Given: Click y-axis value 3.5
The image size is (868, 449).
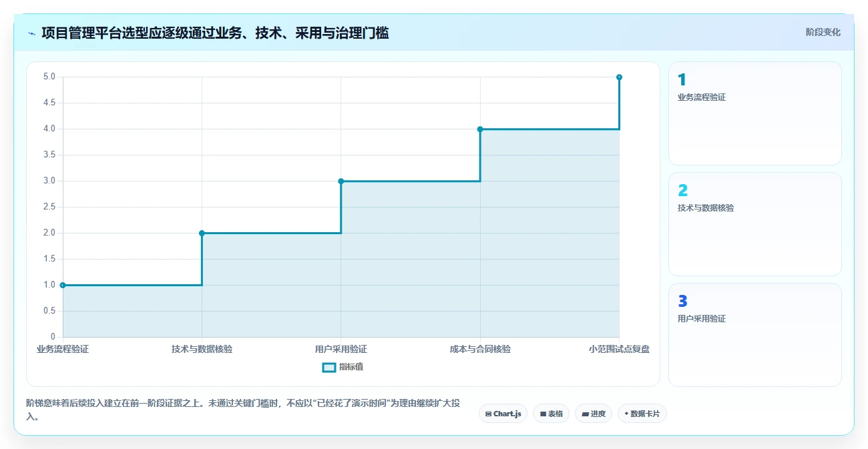Looking at the screenshot, I should coord(49,155).
